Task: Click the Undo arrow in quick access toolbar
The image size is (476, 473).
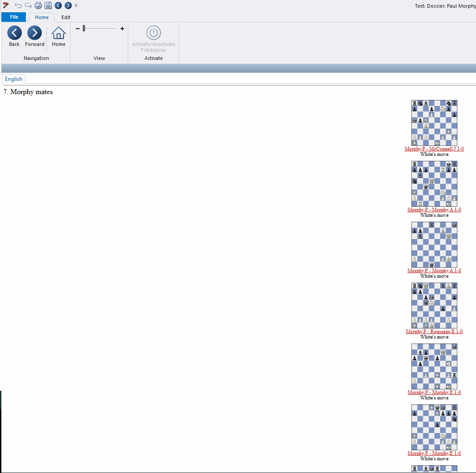Action: [x=18, y=5]
